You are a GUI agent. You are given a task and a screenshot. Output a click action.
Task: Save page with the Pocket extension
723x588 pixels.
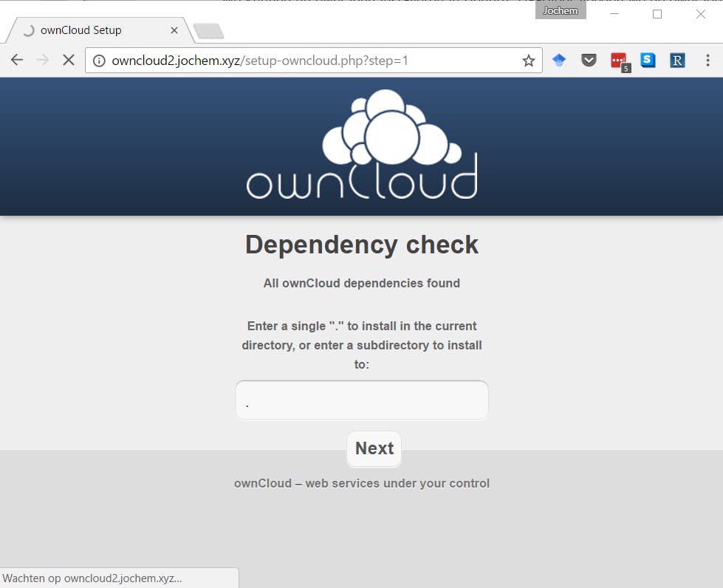point(589,60)
